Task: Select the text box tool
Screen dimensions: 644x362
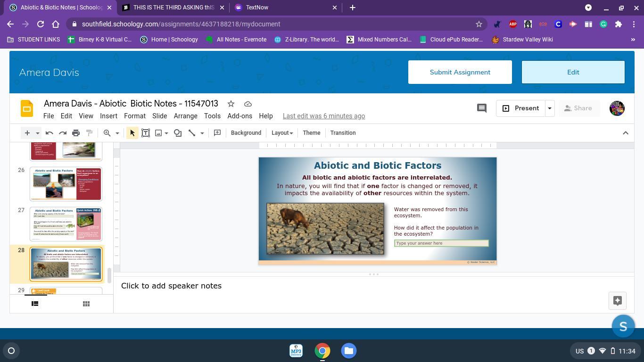Action: point(146,133)
